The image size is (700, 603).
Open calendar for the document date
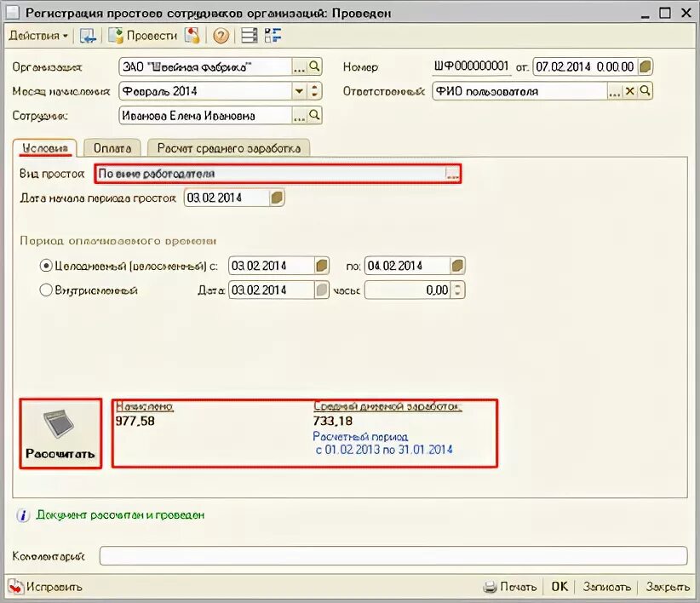click(x=645, y=67)
